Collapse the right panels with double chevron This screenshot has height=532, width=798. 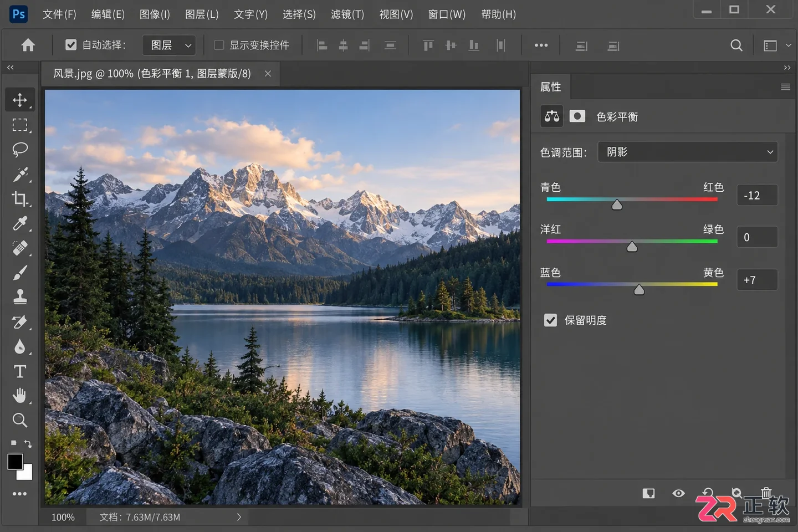coord(787,68)
